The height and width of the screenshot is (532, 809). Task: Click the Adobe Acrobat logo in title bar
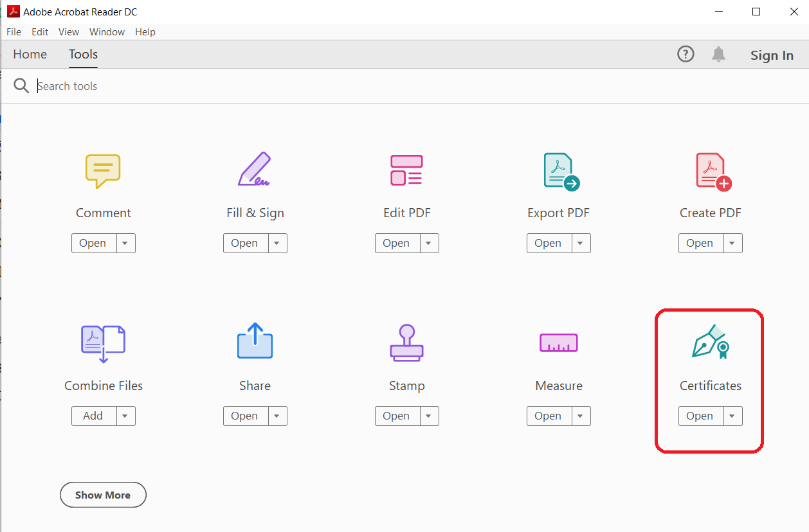point(13,12)
